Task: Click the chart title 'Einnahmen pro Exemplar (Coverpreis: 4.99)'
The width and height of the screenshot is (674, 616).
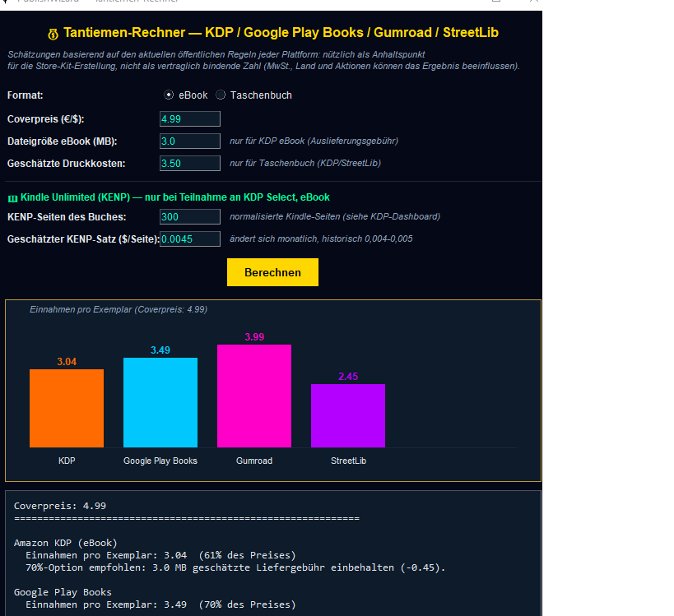Action: point(119,309)
